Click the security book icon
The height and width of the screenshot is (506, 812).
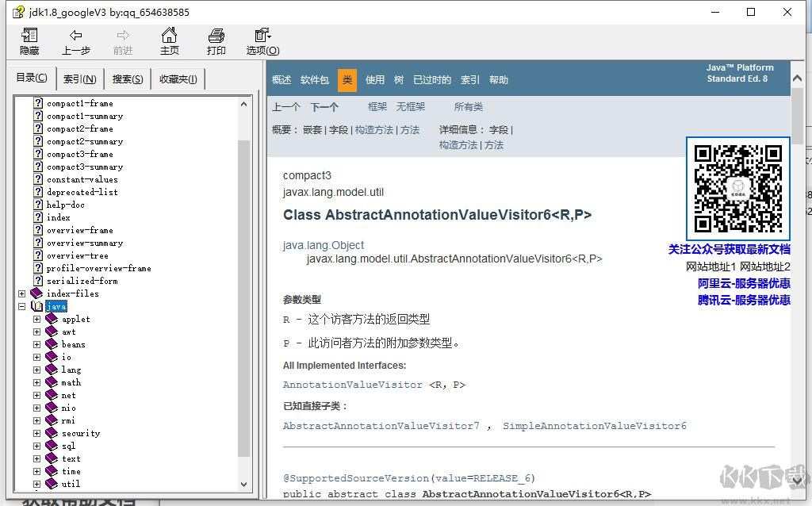pos(52,433)
